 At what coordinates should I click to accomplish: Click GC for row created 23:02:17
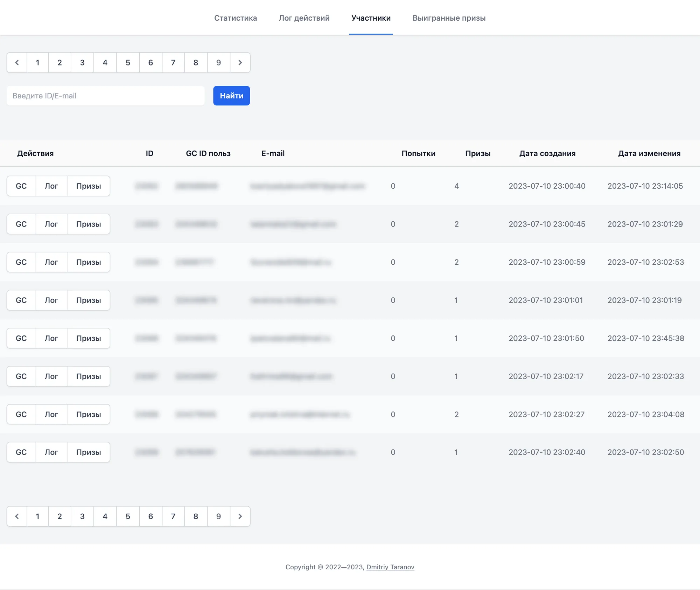(21, 376)
